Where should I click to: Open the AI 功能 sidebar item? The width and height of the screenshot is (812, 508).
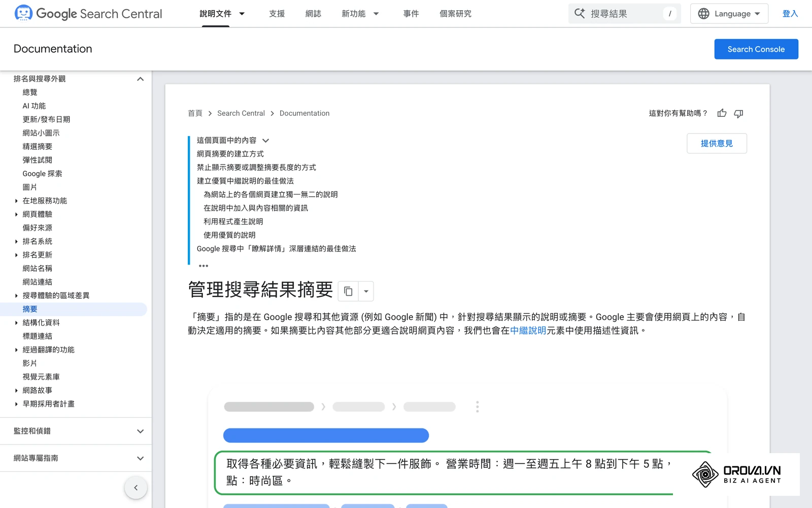pyautogui.click(x=34, y=106)
